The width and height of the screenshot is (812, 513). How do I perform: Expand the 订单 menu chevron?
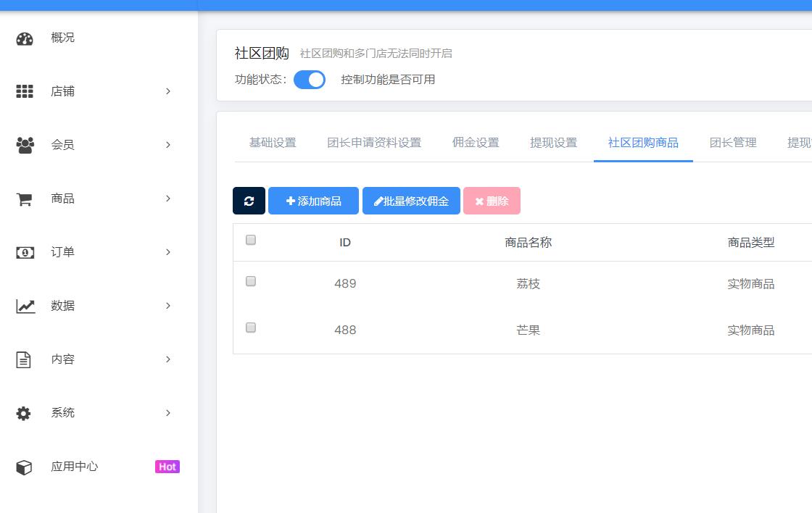[x=167, y=252]
